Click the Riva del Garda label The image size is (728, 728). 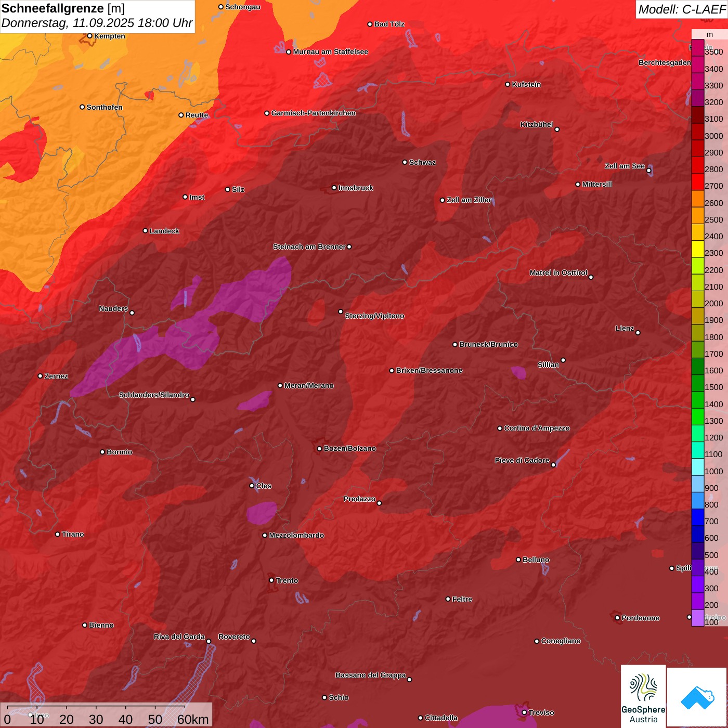tap(179, 636)
